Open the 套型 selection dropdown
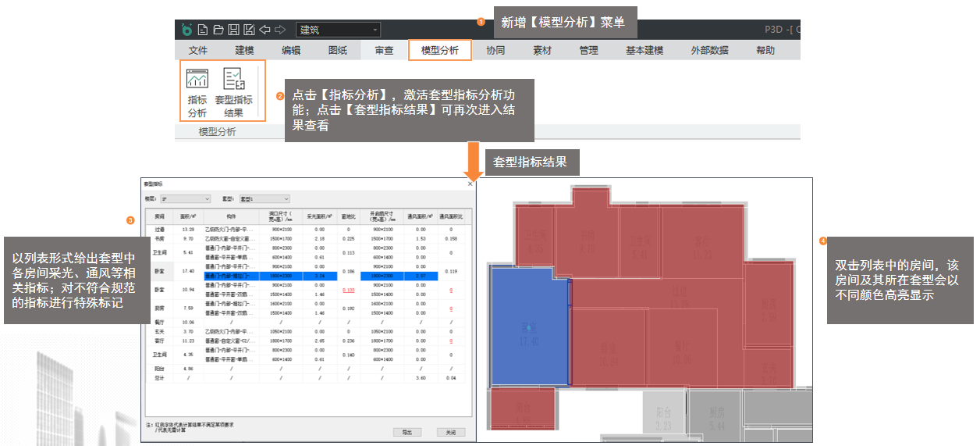Image resolution: width=980 pixels, height=446 pixels. pyautogui.click(x=264, y=199)
